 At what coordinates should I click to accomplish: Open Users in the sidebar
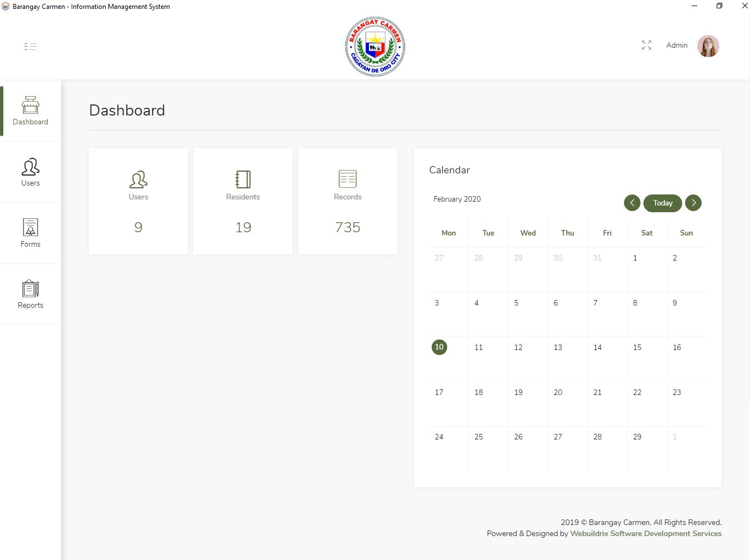pos(31,172)
